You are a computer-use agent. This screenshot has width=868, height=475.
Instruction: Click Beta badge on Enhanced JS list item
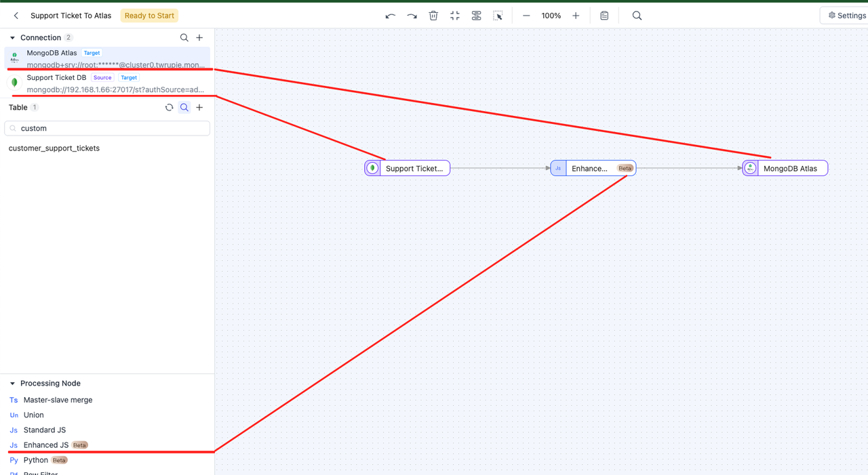[80, 445]
